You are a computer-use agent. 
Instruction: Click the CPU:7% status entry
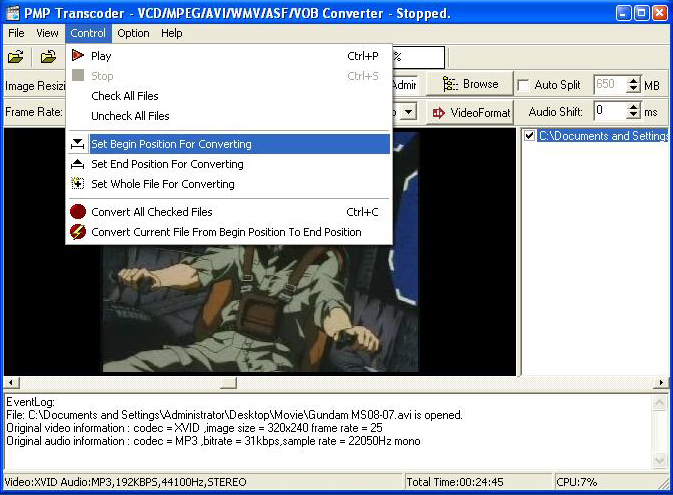point(609,482)
